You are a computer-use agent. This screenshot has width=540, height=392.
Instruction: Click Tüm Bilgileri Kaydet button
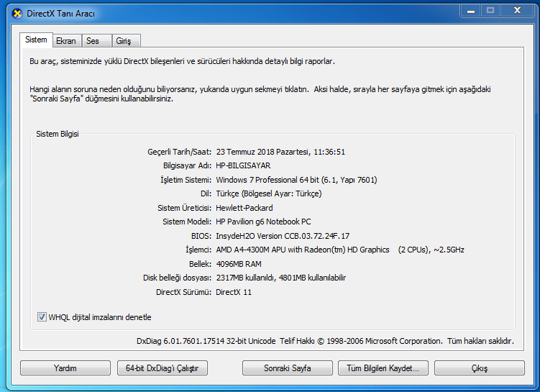383,368
